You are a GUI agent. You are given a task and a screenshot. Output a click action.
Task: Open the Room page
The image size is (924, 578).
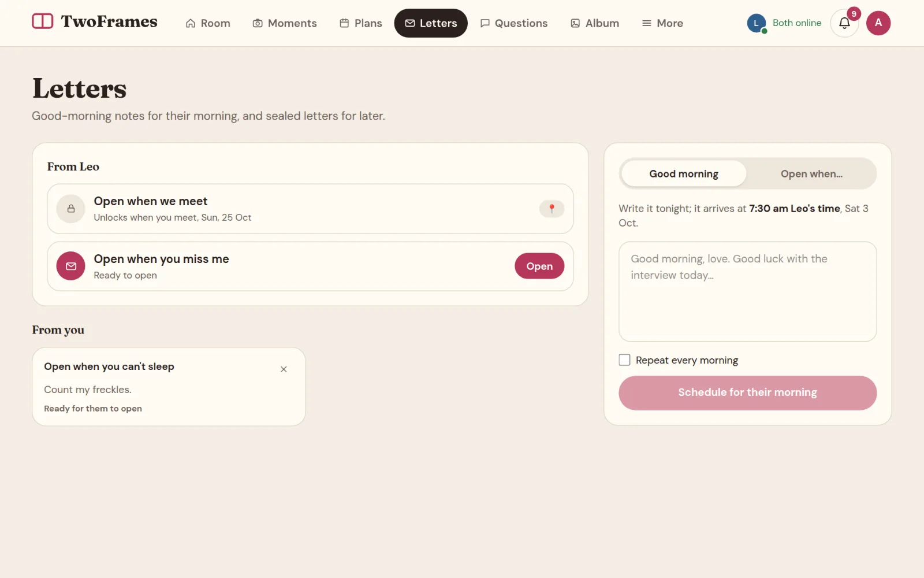pyautogui.click(x=208, y=23)
